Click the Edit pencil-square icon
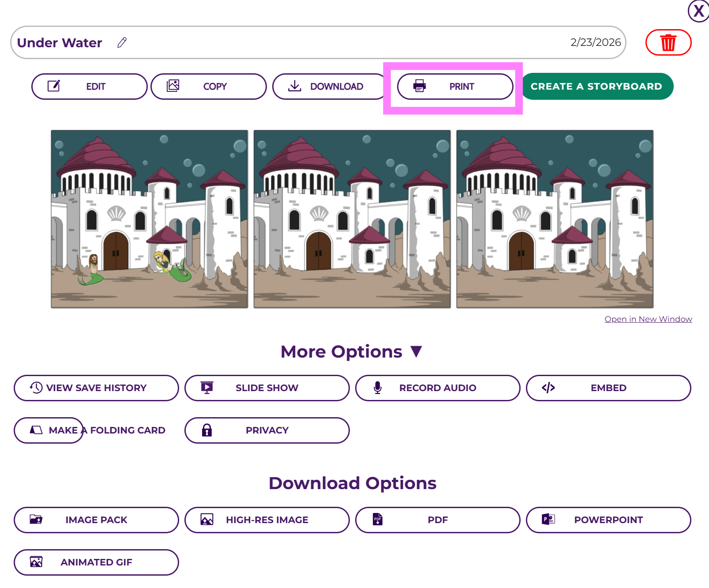The height and width of the screenshot is (588, 709). pos(54,86)
